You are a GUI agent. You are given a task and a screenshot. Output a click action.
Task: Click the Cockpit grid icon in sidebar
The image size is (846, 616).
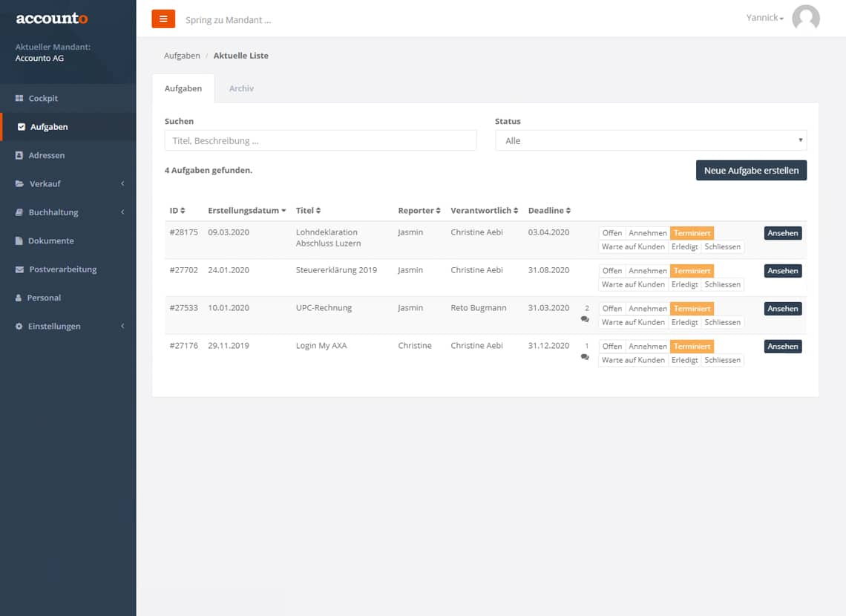coord(19,98)
